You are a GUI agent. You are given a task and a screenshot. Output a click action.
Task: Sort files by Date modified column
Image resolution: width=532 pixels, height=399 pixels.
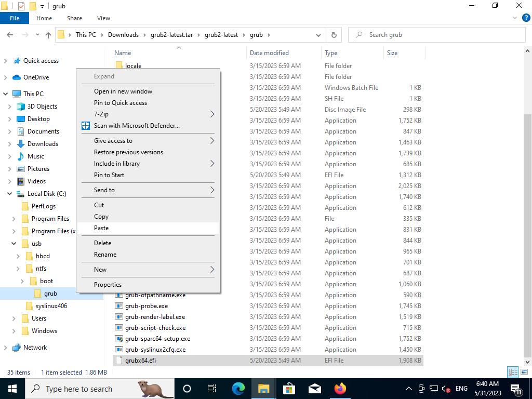click(x=269, y=53)
